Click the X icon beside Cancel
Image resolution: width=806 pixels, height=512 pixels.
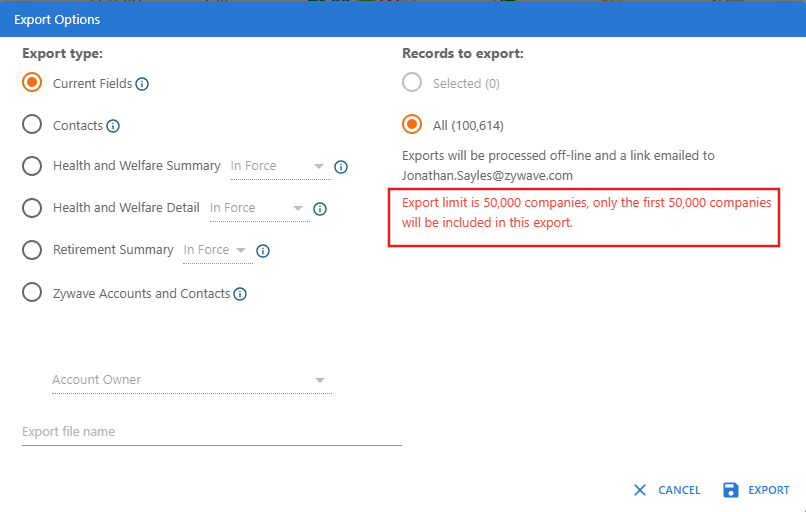click(640, 490)
